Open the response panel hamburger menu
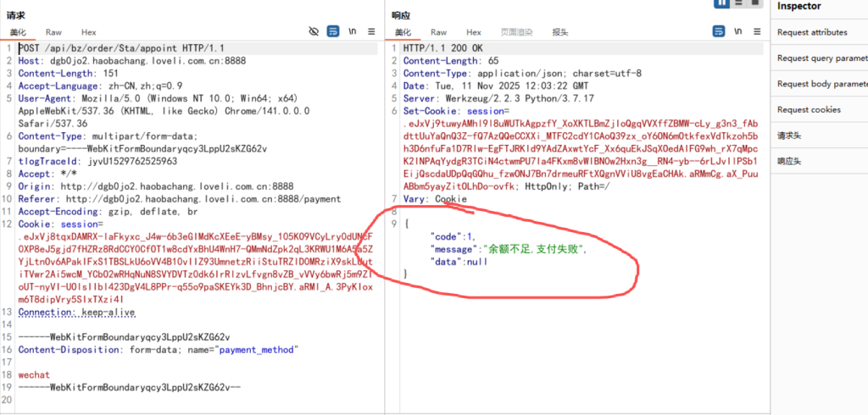The width and height of the screenshot is (868, 415). click(756, 31)
